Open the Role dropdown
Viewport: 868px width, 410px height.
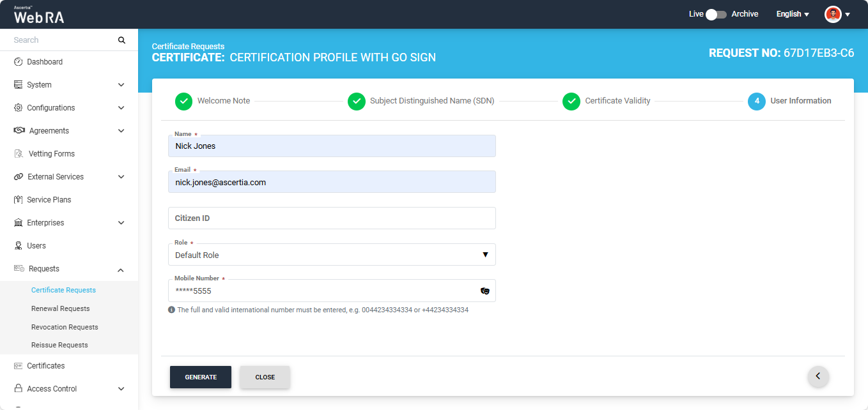[331, 255]
